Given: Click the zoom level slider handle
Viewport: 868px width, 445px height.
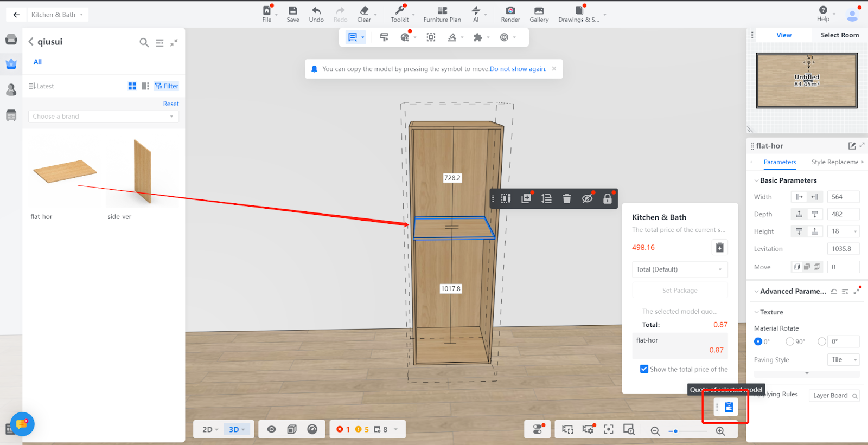Looking at the screenshot, I should point(675,431).
